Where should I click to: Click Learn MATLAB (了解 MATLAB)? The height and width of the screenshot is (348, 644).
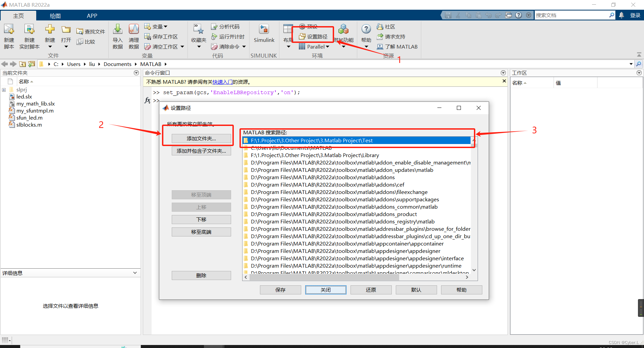(397, 47)
